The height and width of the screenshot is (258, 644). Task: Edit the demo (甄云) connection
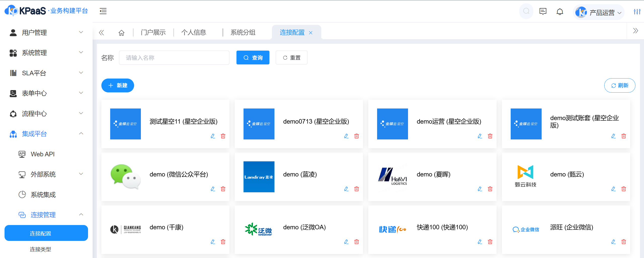(x=614, y=189)
